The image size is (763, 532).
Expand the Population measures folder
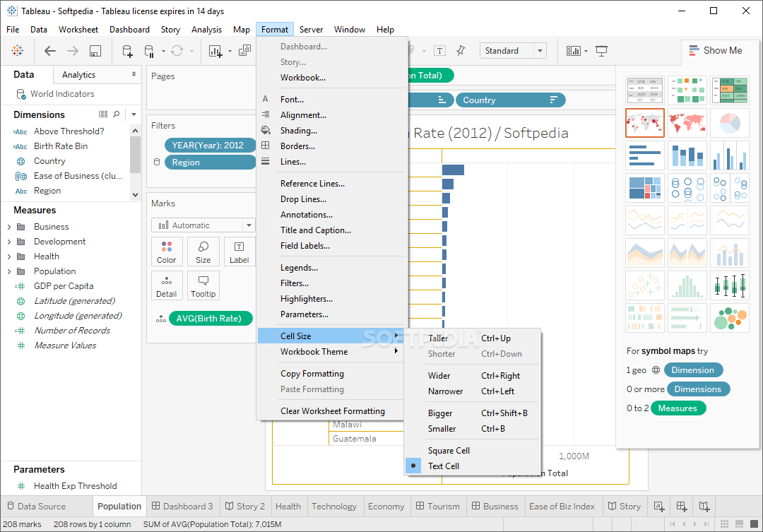click(8, 271)
